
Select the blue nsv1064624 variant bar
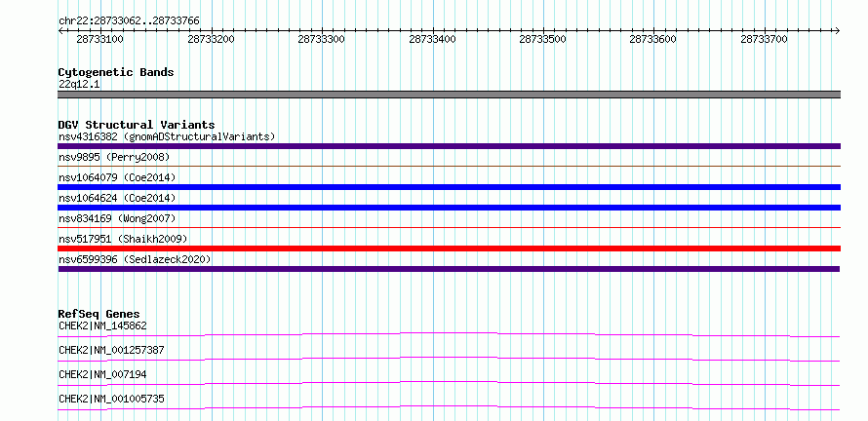point(449,208)
